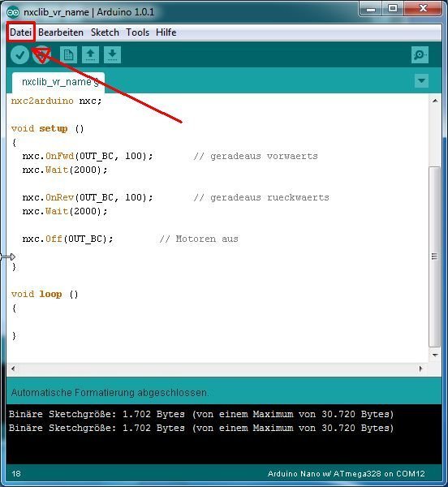Click the 'void loop ()' line
This screenshot has width=448, height=487.
click(45, 294)
